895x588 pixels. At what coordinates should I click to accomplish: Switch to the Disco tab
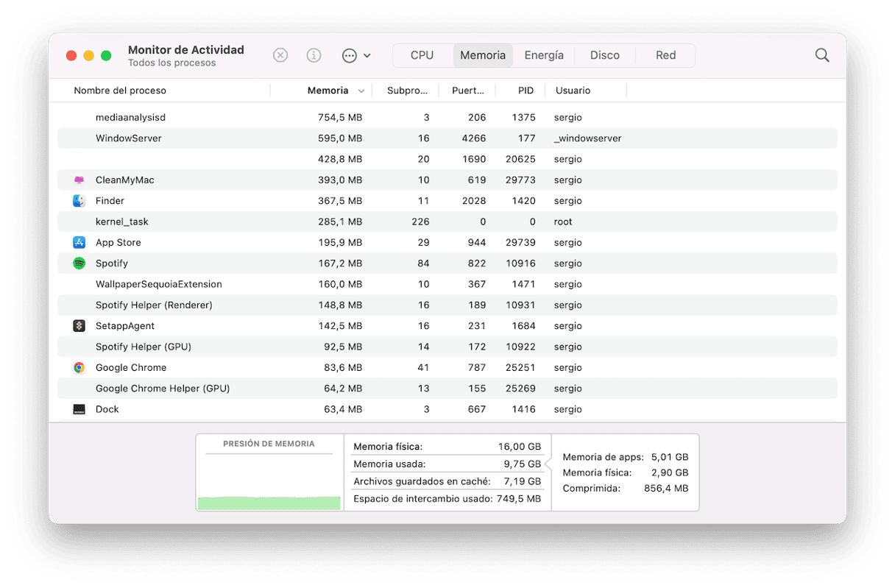click(x=605, y=55)
